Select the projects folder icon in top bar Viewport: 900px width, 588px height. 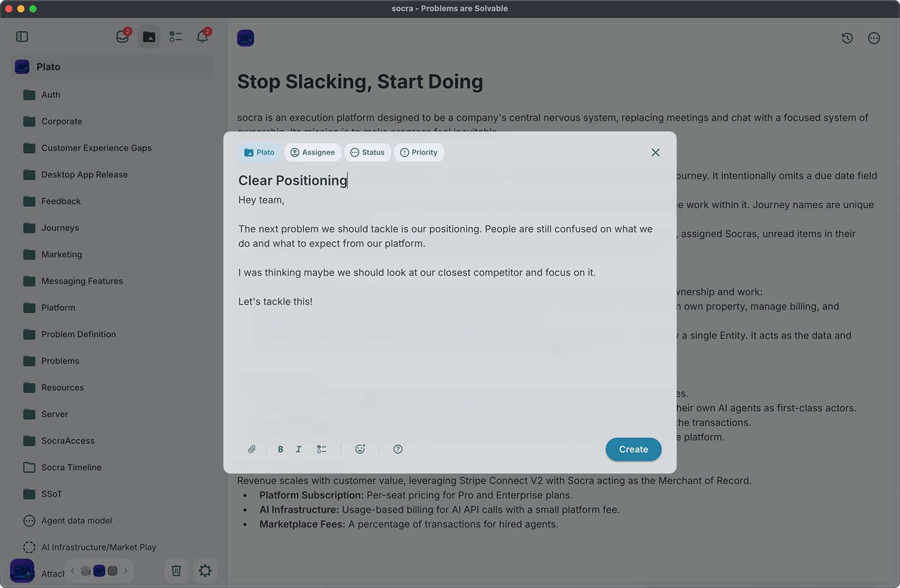point(149,36)
